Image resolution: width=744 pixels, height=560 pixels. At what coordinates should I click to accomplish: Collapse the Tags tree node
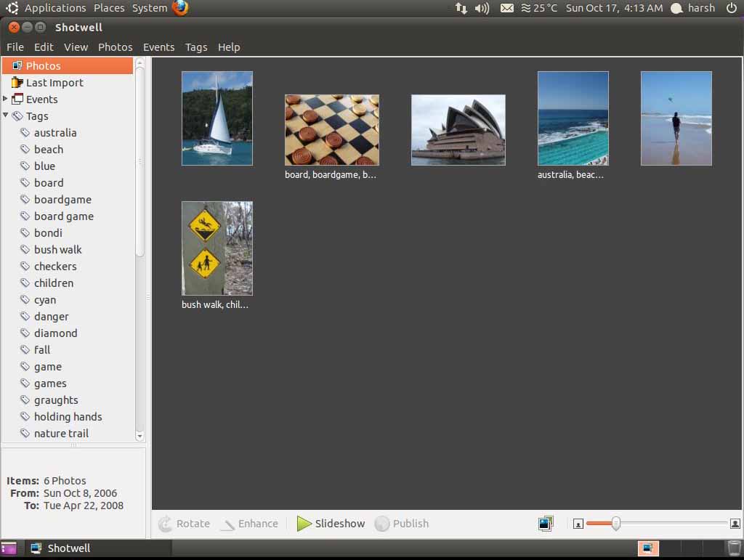pyautogui.click(x=6, y=115)
